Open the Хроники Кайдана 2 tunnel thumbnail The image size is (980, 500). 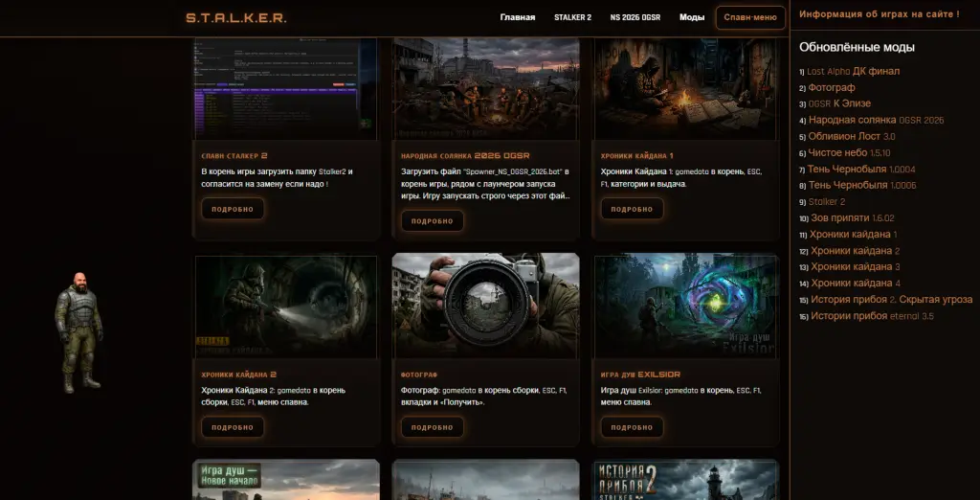tap(286, 307)
